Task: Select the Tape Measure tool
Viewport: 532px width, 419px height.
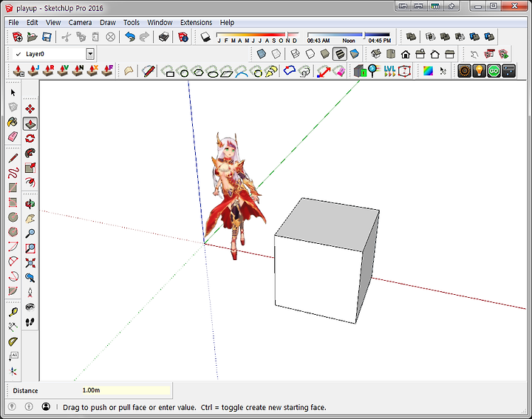Action: click(x=13, y=312)
